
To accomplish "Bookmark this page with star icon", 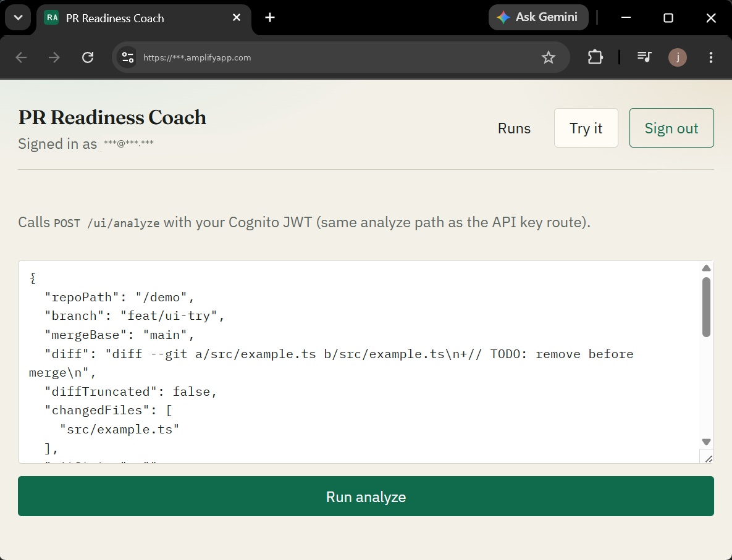I will tap(548, 57).
